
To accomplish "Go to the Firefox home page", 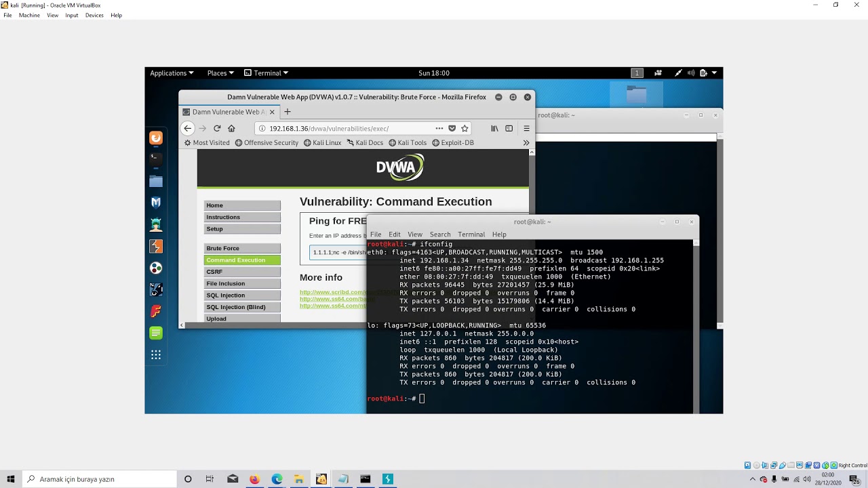I will 231,128.
